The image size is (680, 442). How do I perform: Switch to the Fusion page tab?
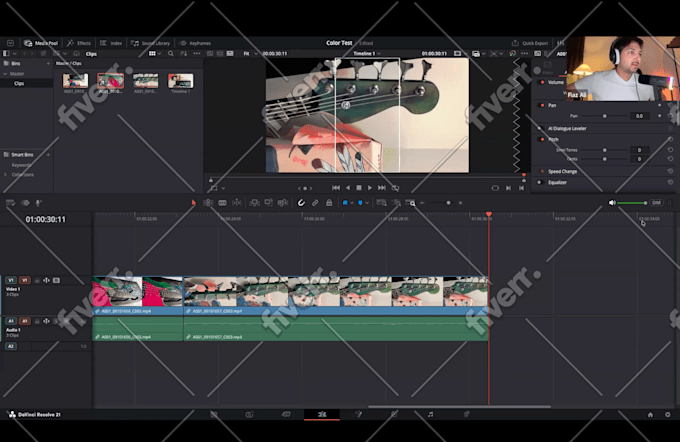[x=359, y=415]
